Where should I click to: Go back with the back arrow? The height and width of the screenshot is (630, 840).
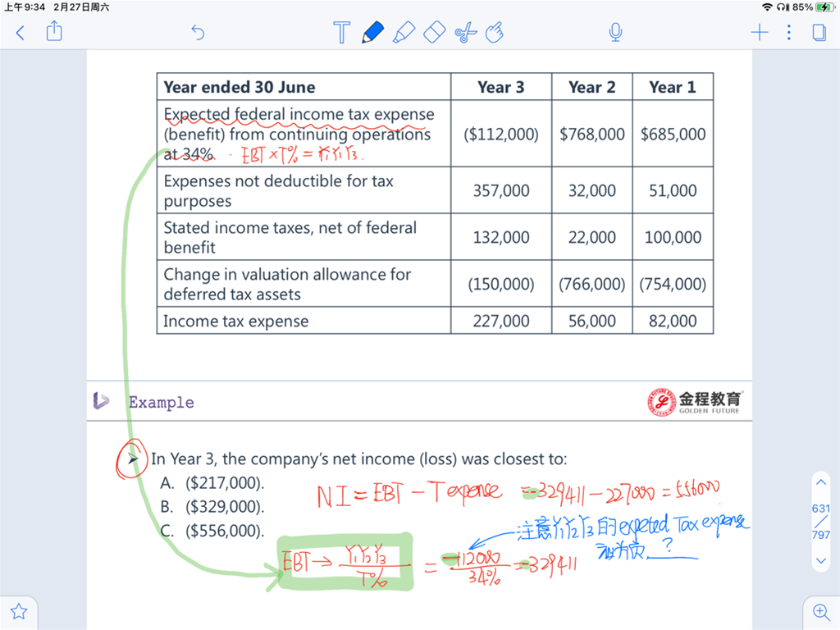[x=21, y=33]
